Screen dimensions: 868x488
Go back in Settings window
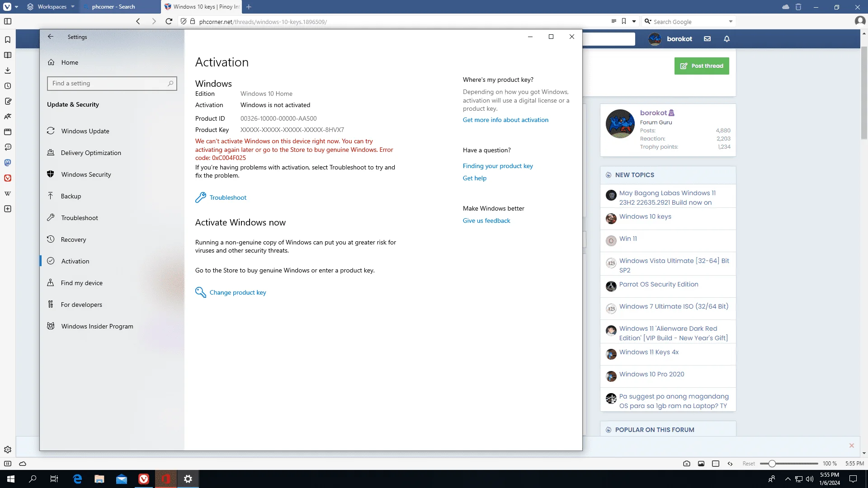(51, 37)
